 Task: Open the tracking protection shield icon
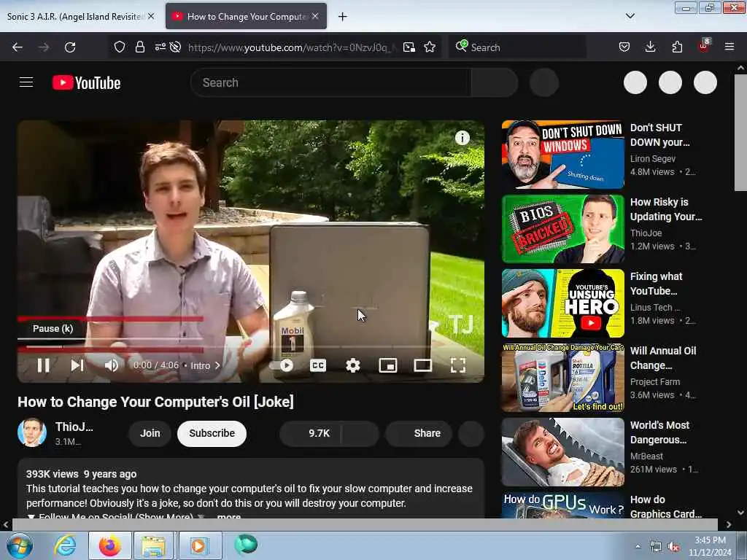point(120,47)
